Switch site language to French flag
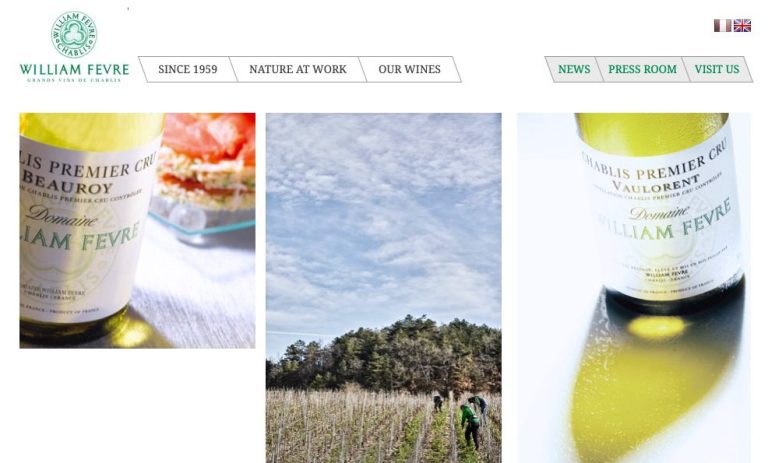 pos(722,25)
